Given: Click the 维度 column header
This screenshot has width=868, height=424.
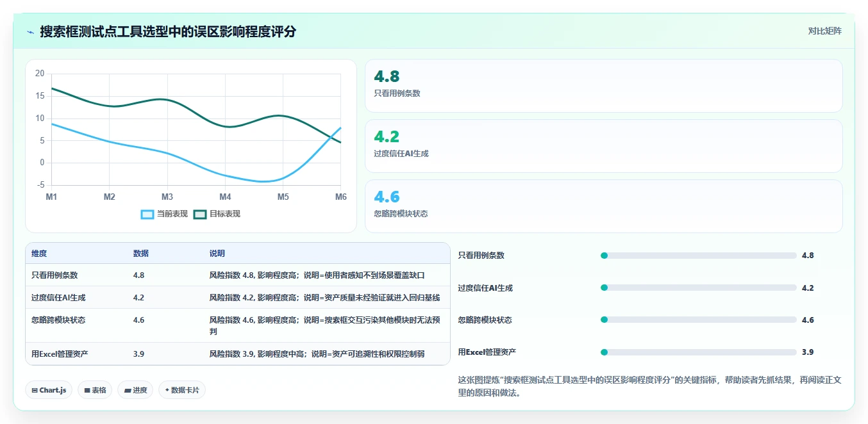Looking at the screenshot, I should pos(39,254).
